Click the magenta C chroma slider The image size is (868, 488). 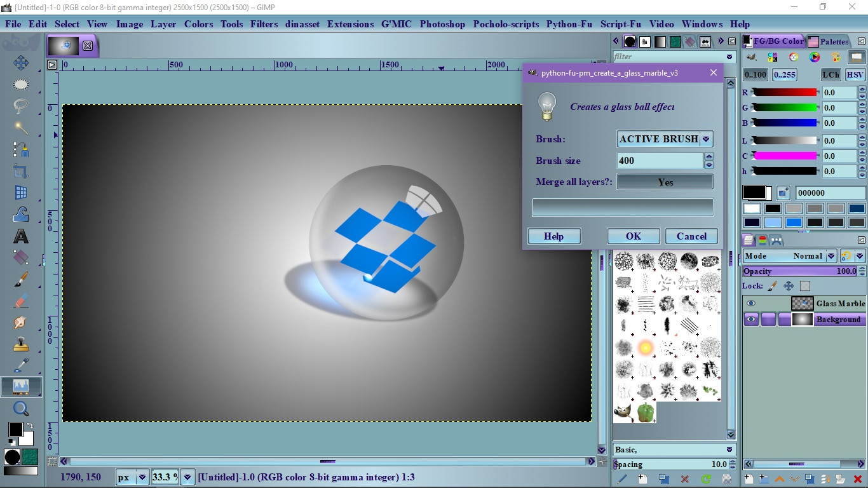785,156
